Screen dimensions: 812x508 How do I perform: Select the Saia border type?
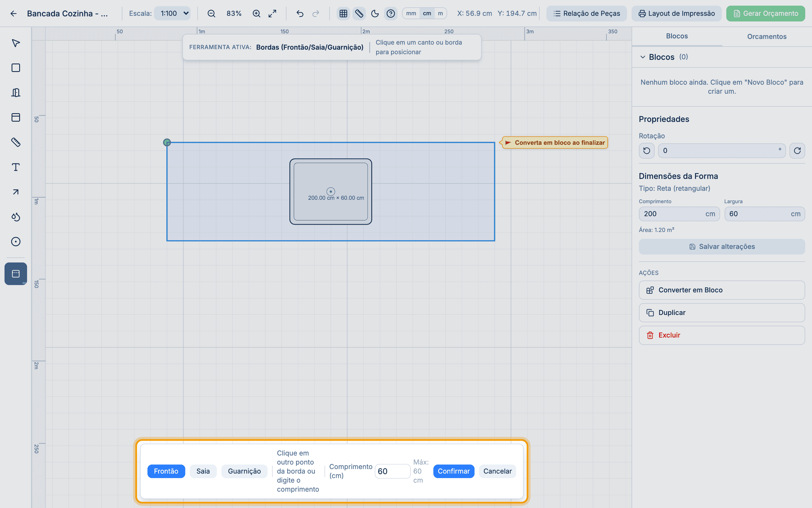tap(203, 471)
